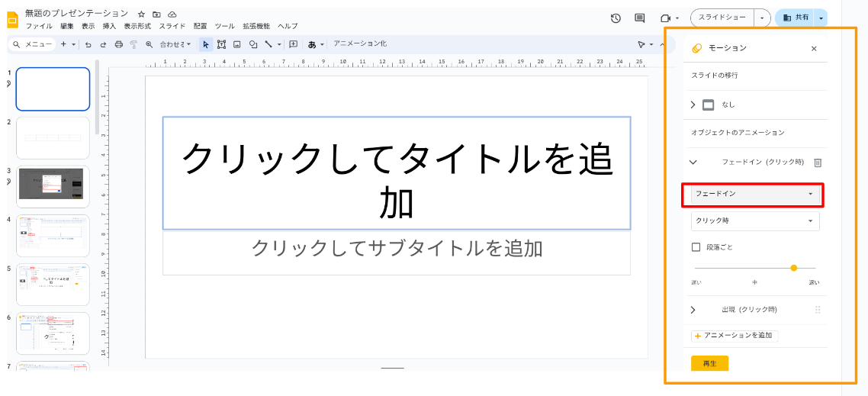Viewport: 868px width, 396px height.
Task: Click the pointer mode icon in toolbar
Action: 641,44
